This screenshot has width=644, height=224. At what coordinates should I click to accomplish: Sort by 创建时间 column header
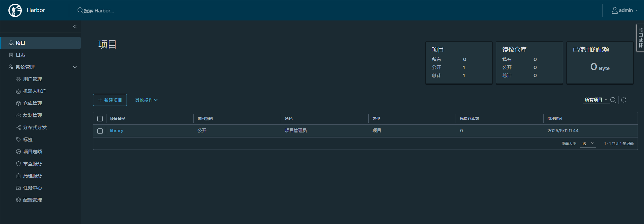pyautogui.click(x=555, y=118)
